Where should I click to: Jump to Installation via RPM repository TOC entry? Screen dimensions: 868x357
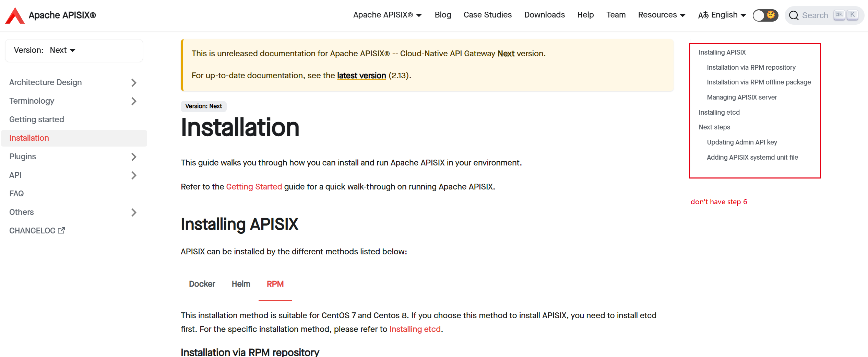(751, 67)
